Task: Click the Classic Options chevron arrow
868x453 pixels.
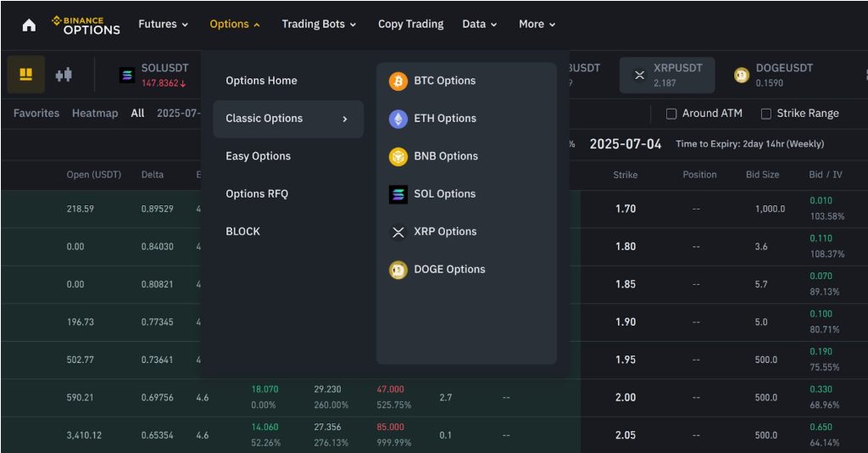Action: point(345,119)
